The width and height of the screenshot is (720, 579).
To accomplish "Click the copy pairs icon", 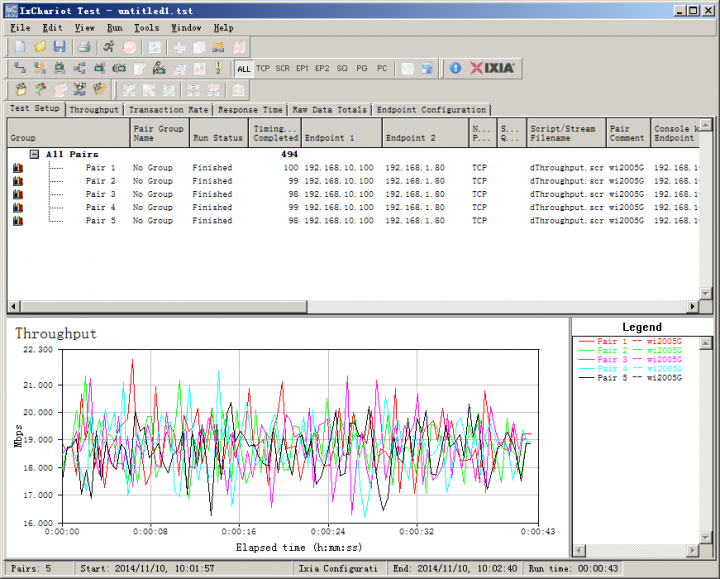I will point(199,47).
